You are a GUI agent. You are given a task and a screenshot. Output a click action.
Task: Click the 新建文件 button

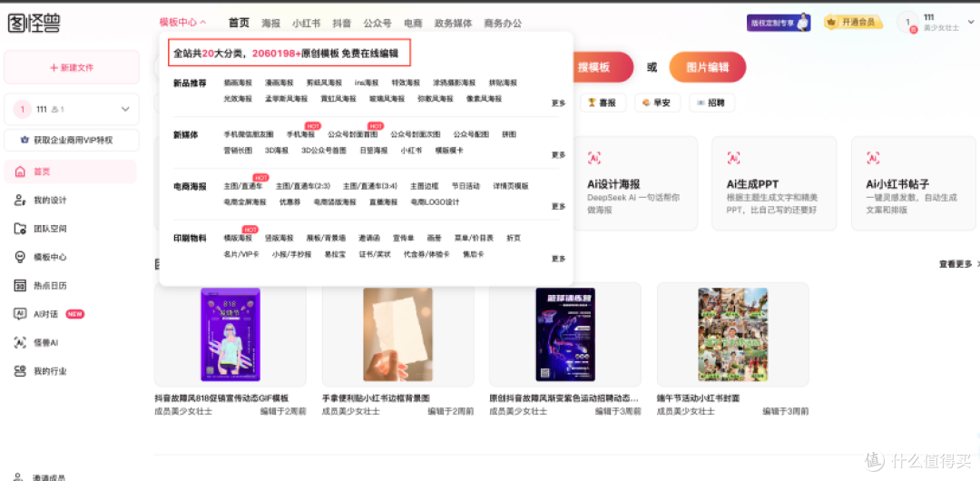pyautogui.click(x=72, y=67)
